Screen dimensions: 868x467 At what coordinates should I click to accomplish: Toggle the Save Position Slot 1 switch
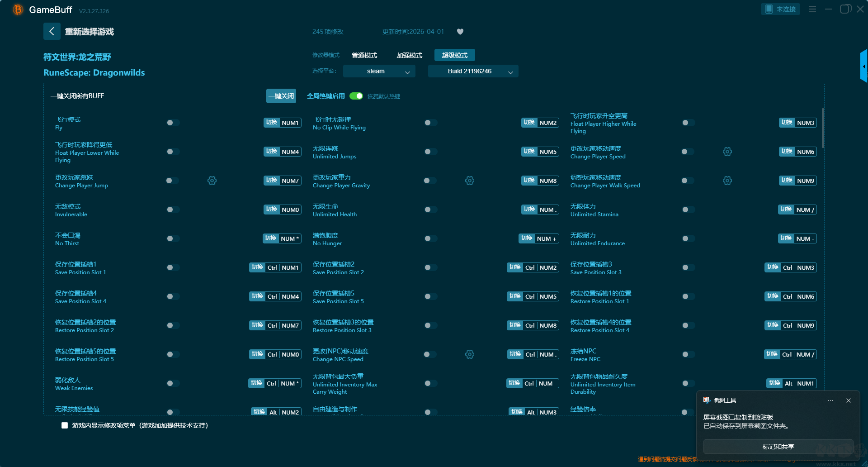173,267
